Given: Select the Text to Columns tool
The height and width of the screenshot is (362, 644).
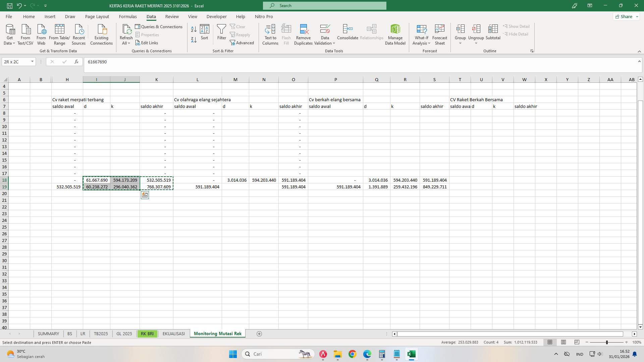Looking at the screenshot, I should pyautogui.click(x=270, y=34).
